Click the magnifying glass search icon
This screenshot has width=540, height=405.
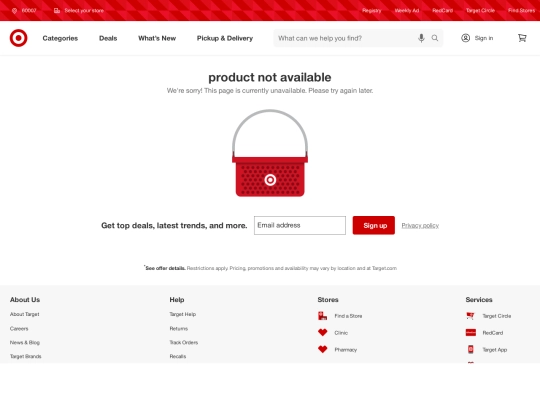(x=435, y=38)
